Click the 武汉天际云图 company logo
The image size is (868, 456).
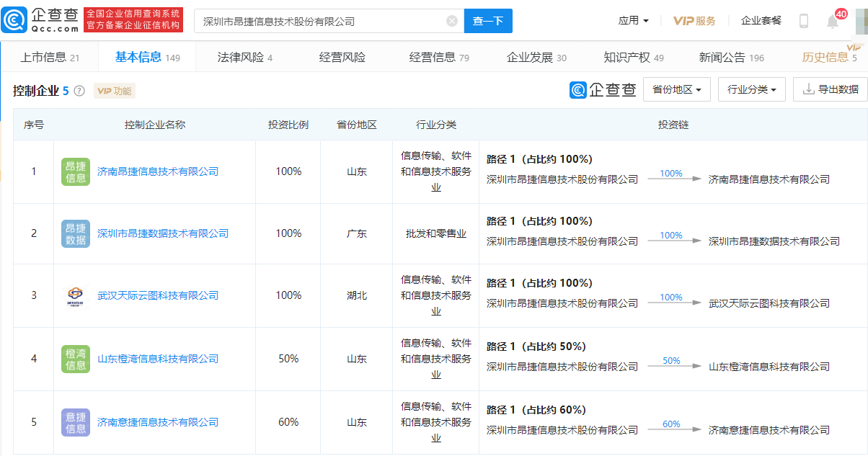pyautogui.click(x=76, y=296)
